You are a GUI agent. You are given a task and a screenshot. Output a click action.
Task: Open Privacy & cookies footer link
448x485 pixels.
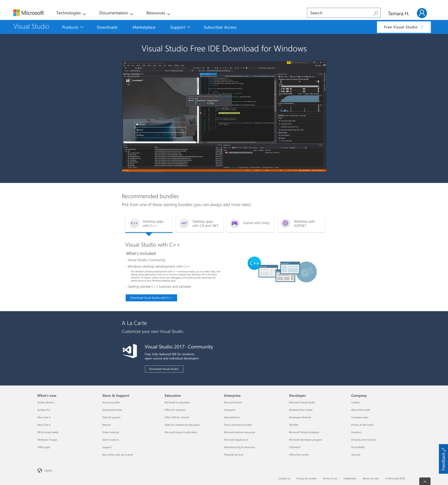[306, 478]
